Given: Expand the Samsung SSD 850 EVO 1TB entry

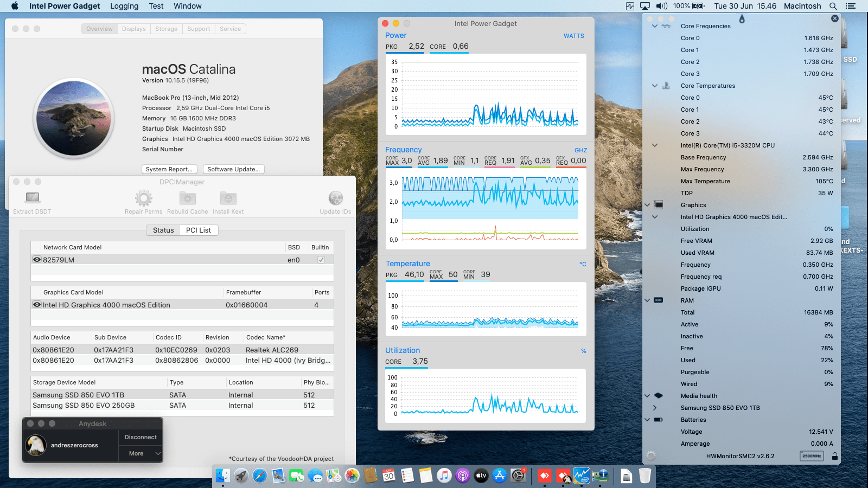Looking at the screenshot, I should tap(654, 408).
